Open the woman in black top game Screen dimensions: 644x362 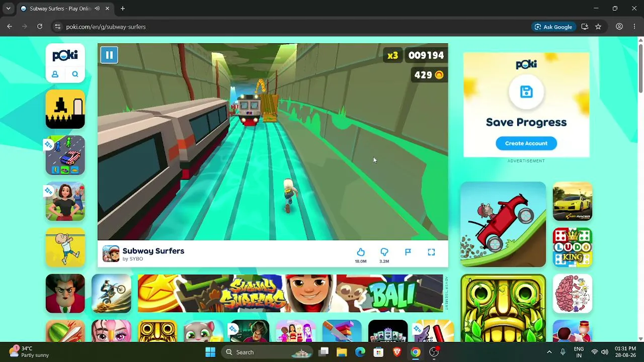[65, 202]
